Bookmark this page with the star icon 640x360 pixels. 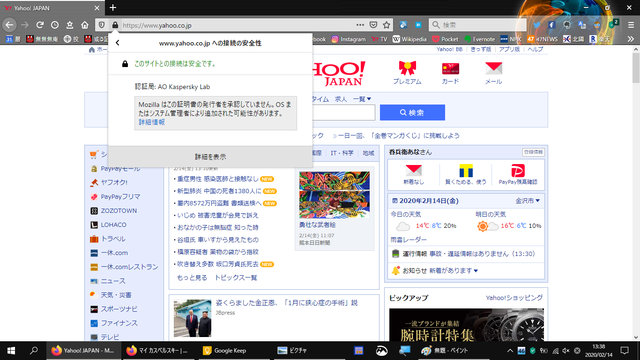[387, 25]
